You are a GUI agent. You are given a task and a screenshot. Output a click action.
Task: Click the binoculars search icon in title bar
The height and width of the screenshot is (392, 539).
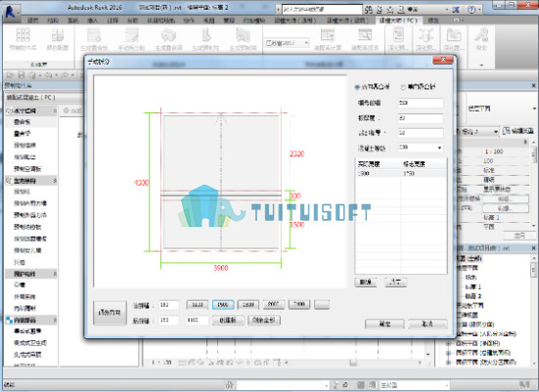369,9
